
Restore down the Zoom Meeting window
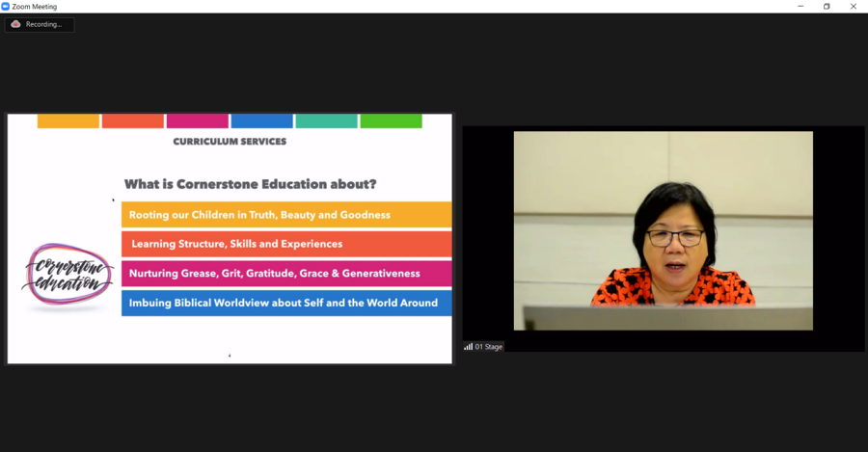tap(827, 7)
